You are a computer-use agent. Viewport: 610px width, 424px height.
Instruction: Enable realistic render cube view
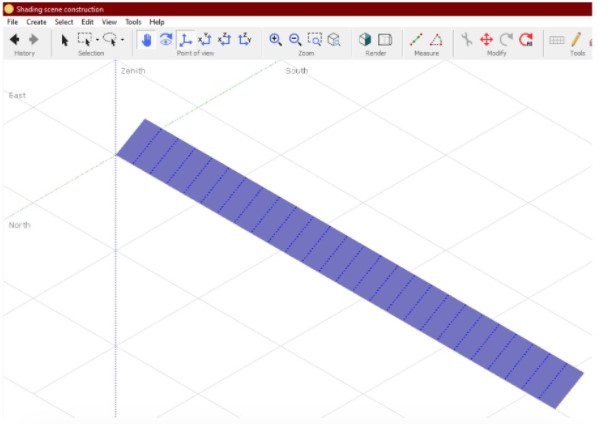(x=366, y=40)
